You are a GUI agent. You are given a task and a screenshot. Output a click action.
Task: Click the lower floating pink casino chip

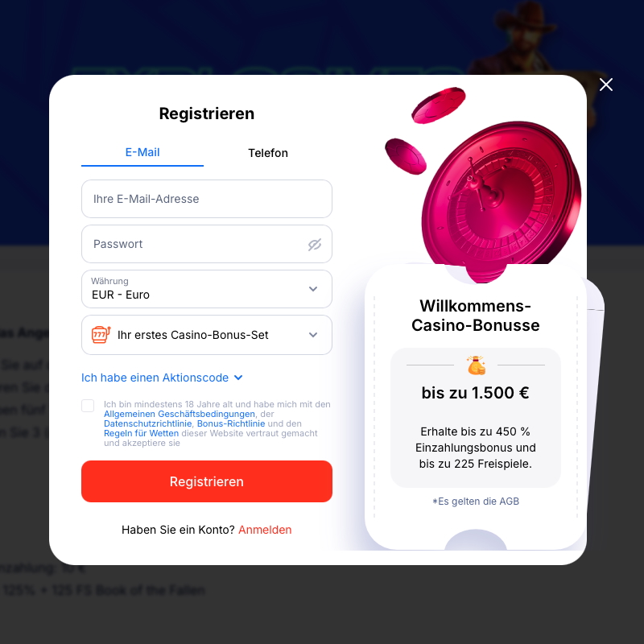tap(406, 156)
